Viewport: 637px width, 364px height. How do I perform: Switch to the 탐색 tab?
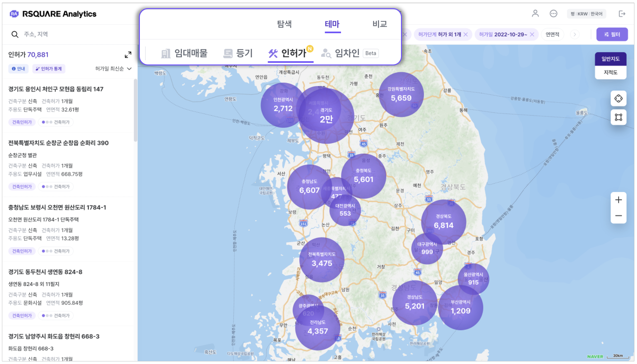(284, 24)
